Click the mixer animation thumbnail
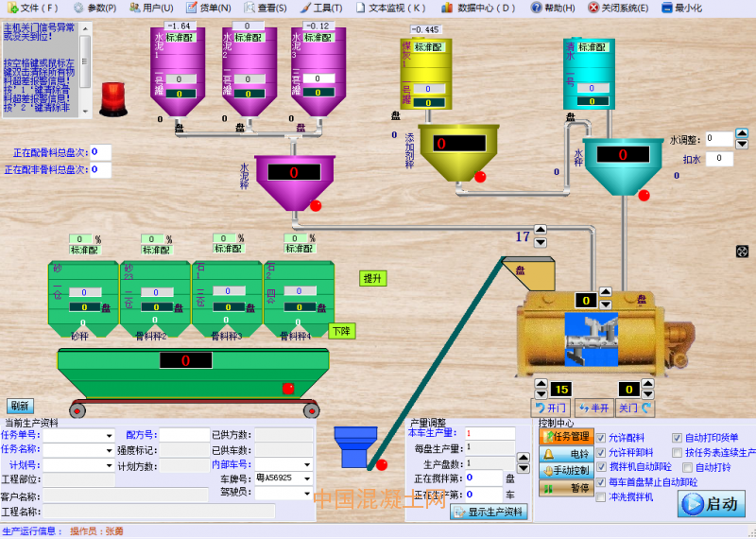 [x=592, y=339]
